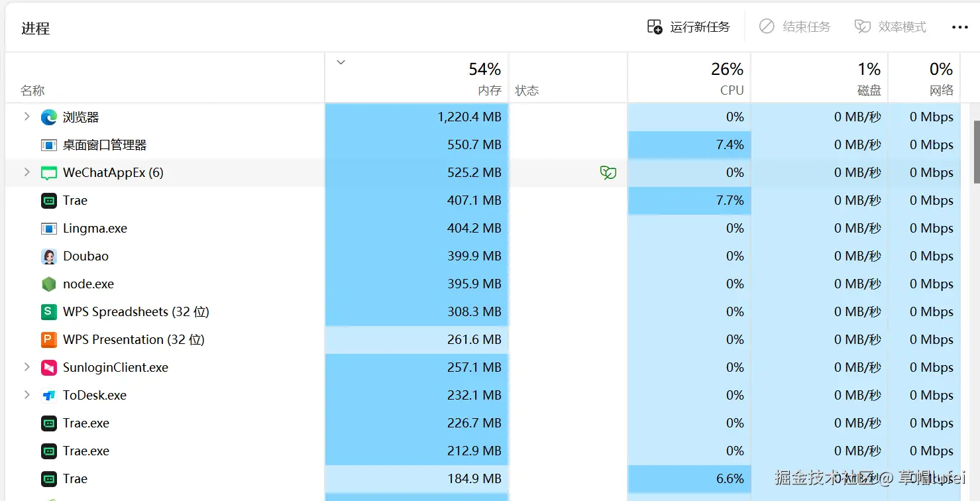Click the Trae icon using 184.9 MB

49,479
